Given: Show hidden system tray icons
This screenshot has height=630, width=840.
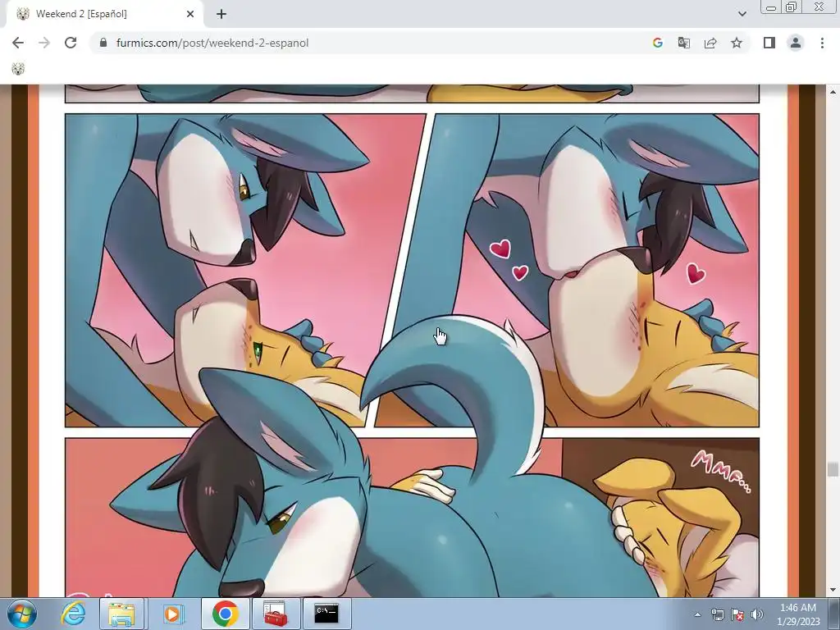Looking at the screenshot, I should tap(697, 614).
